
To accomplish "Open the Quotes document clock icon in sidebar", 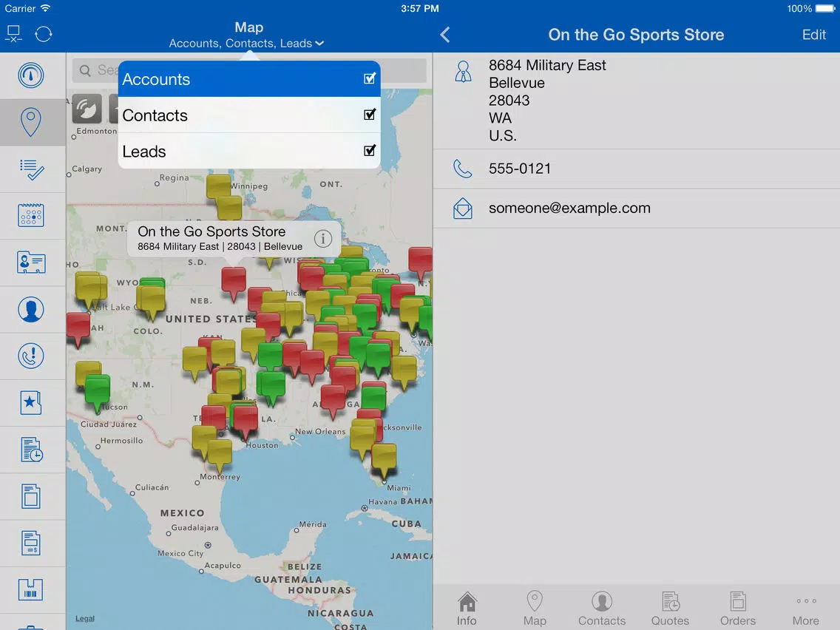I will point(31,450).
